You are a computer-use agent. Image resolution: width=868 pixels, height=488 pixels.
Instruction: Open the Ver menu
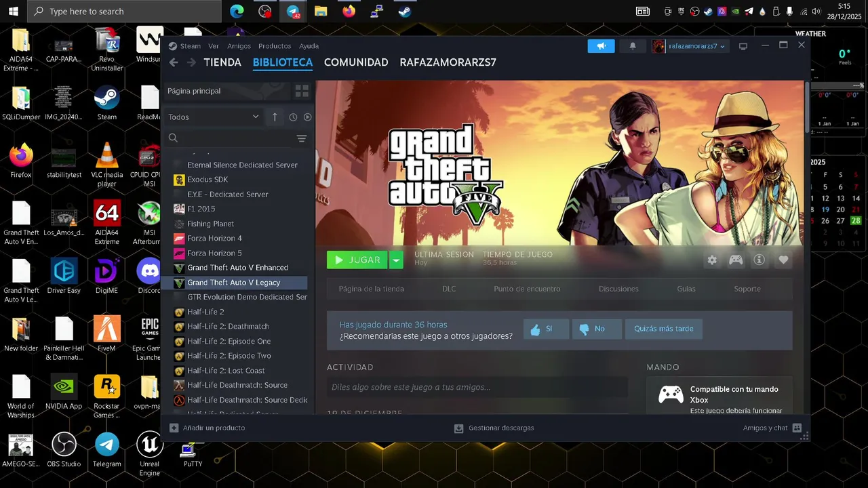click(x=214, y=46)
